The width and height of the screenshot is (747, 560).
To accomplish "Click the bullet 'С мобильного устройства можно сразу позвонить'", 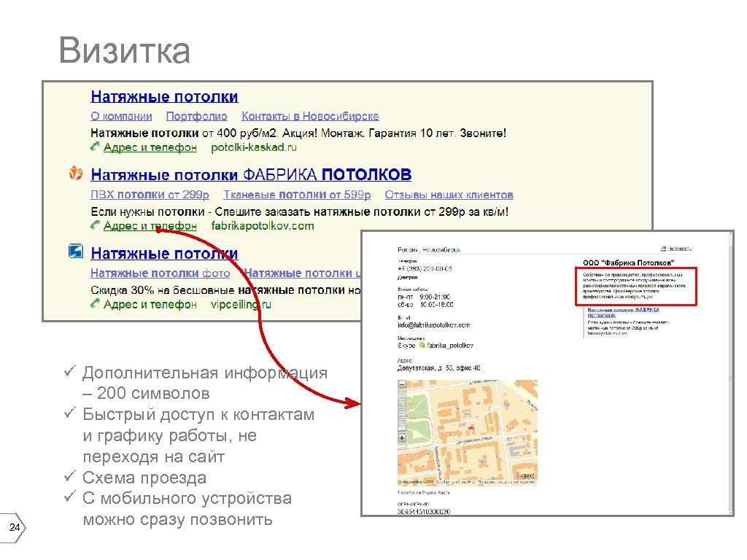I will pos(187,508).
